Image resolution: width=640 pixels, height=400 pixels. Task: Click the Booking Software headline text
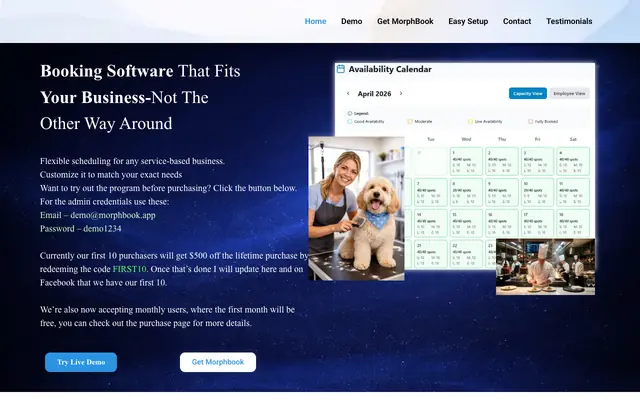pyautogui.click(x=107, y=71)
